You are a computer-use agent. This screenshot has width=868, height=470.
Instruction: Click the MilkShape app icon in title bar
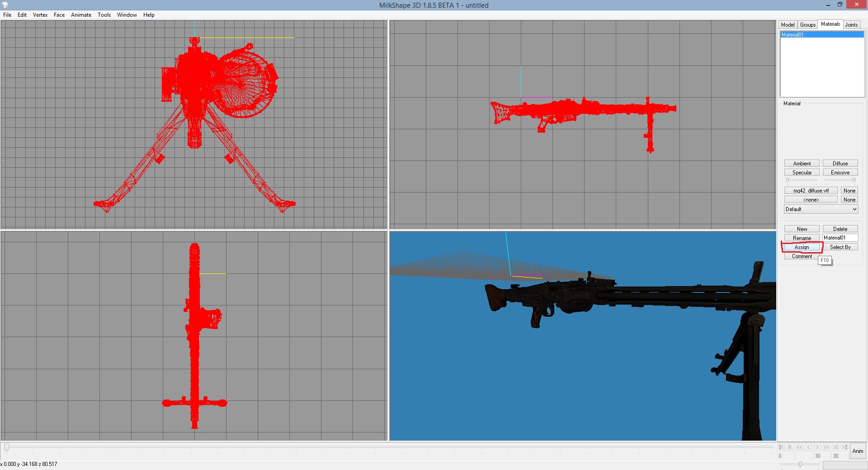[5, 5]
